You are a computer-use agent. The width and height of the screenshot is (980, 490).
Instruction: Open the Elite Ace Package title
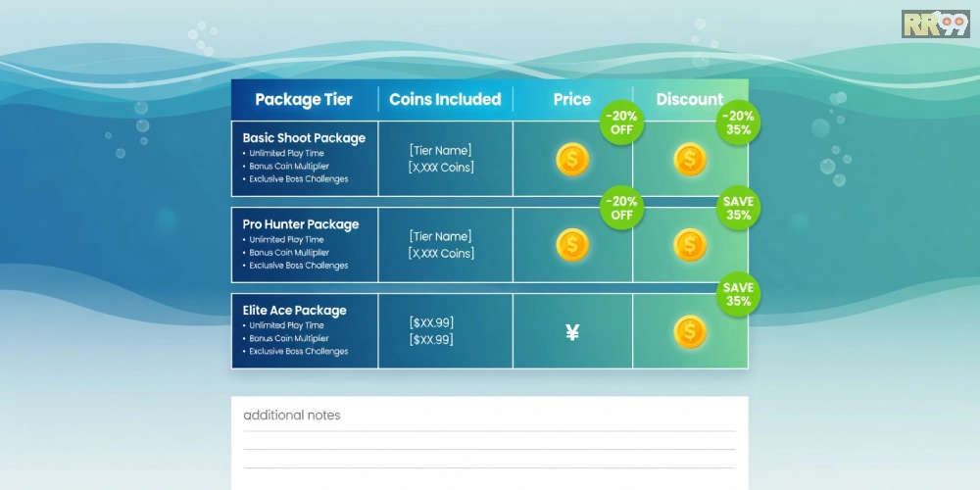[x=295, y=311]
